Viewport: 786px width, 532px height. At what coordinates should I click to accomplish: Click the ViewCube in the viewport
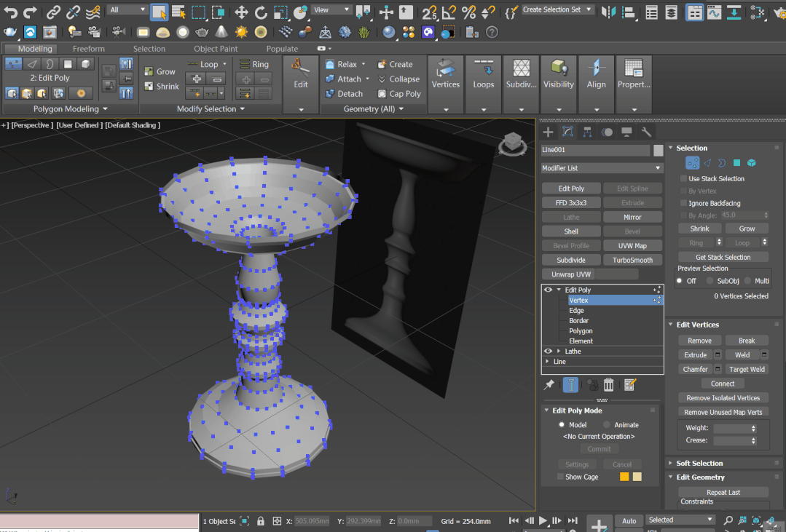[x=512, y=143]
